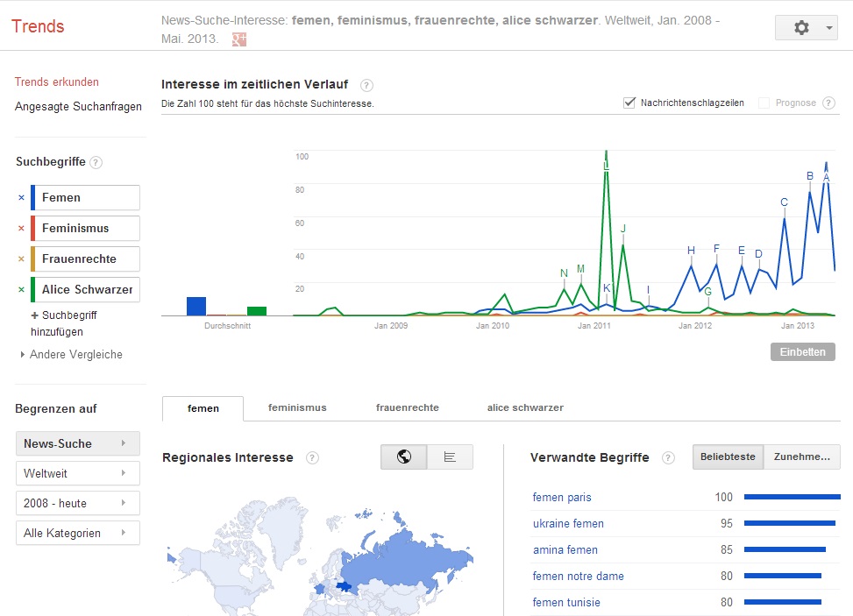Edit the Femen search term field
Screen dimensions: 853x616
88,197
